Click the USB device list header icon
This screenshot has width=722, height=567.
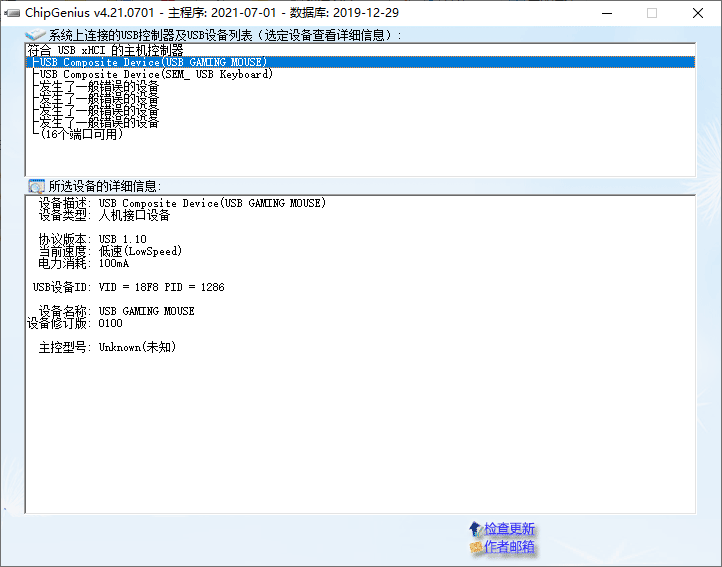tap(35, 35)
